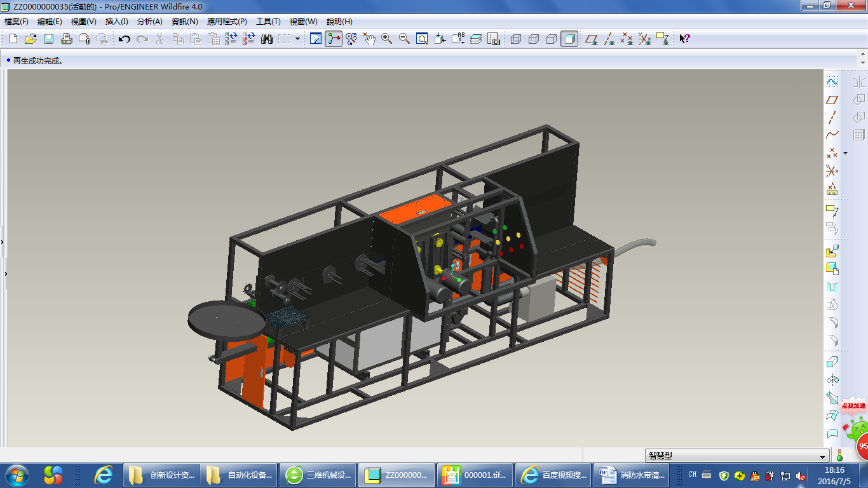Click the datum plane tool in sidebar
Screen dimensions: 868x488
tap(832, 100)
